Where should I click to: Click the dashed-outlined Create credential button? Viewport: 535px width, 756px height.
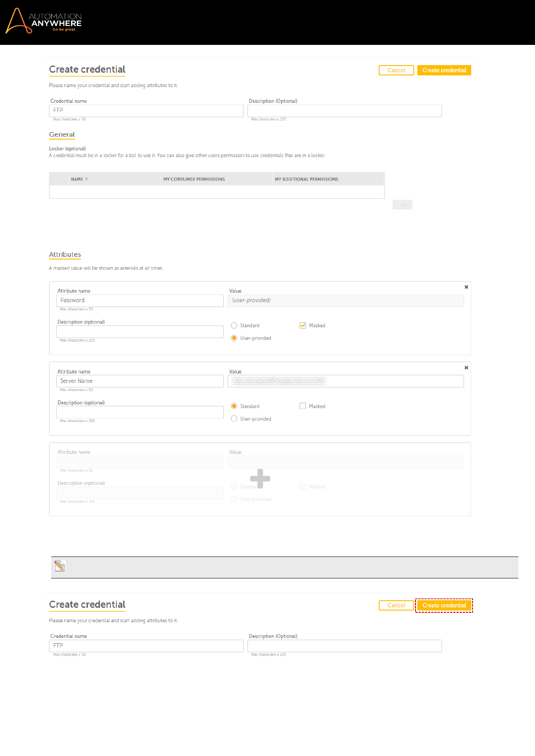[x=444, y=606]
